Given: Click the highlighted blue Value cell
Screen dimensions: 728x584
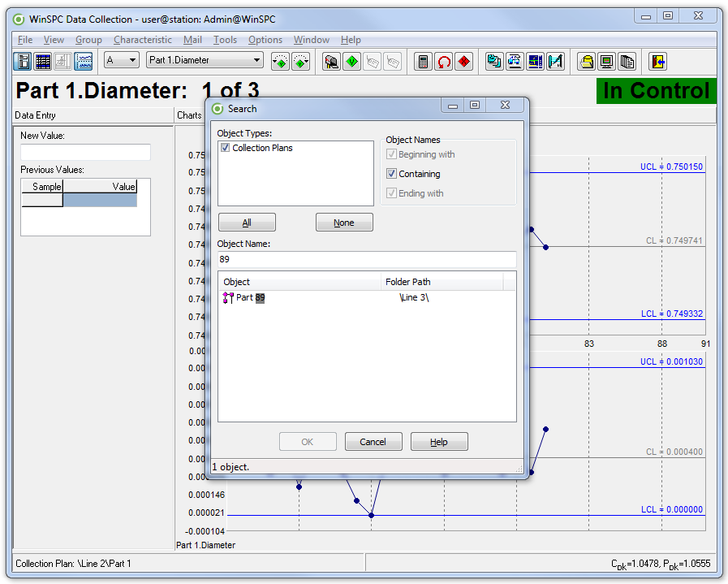Looking at the screenshot, I should (100, 201).
